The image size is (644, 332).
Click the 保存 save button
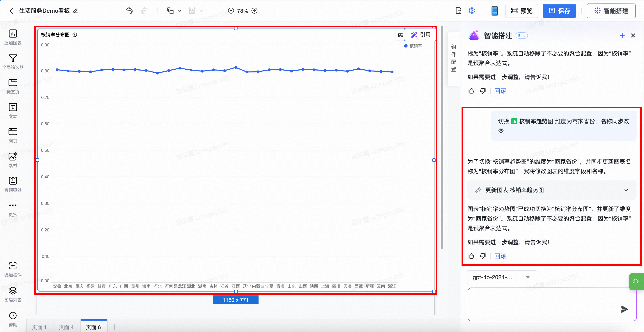559,11
